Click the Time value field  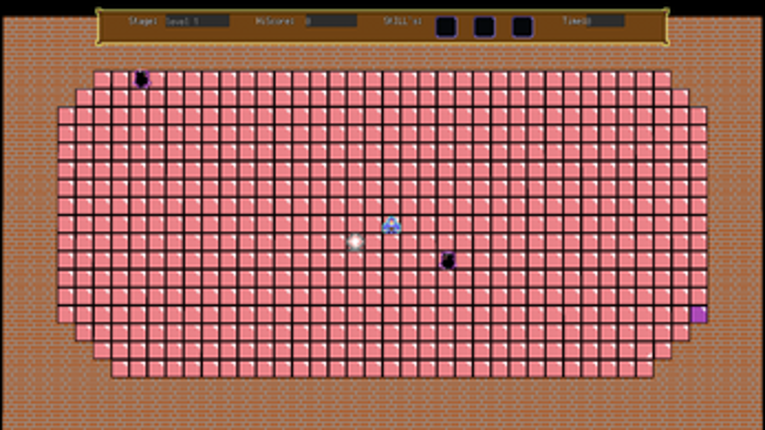(605, 21)
